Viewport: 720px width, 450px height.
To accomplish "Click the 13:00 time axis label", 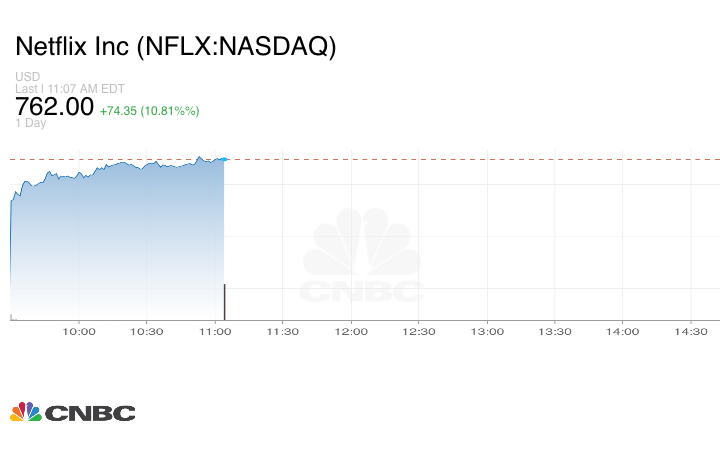I will coord(487,331).
